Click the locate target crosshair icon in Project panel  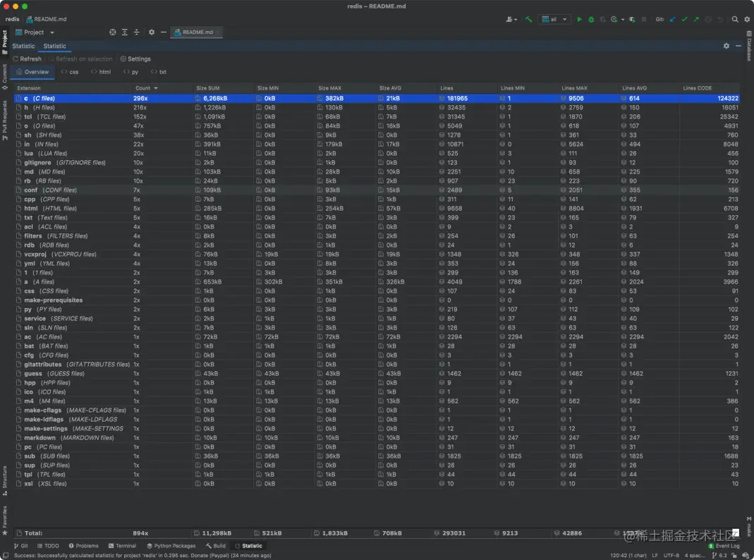click(x=113, y=32)
